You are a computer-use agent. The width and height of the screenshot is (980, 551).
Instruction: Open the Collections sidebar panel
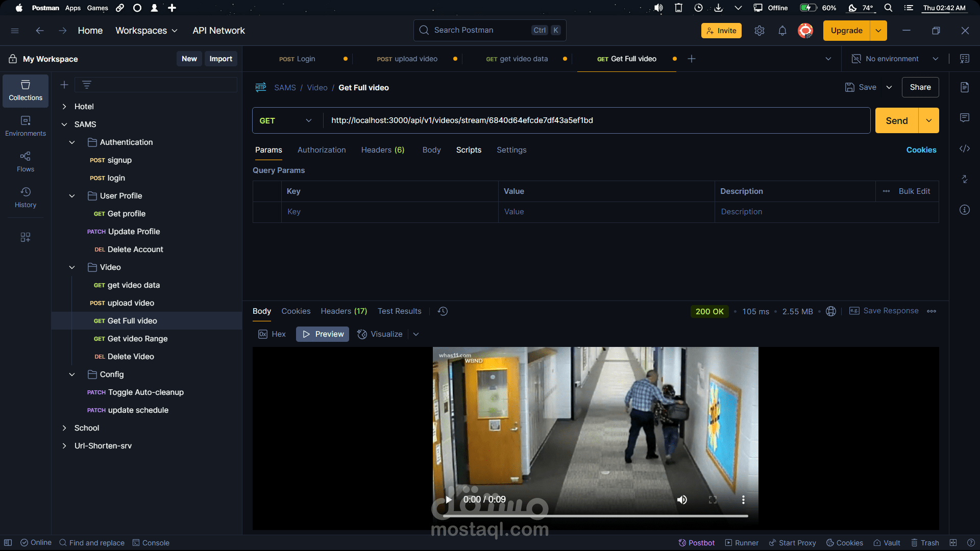point(26,90)
